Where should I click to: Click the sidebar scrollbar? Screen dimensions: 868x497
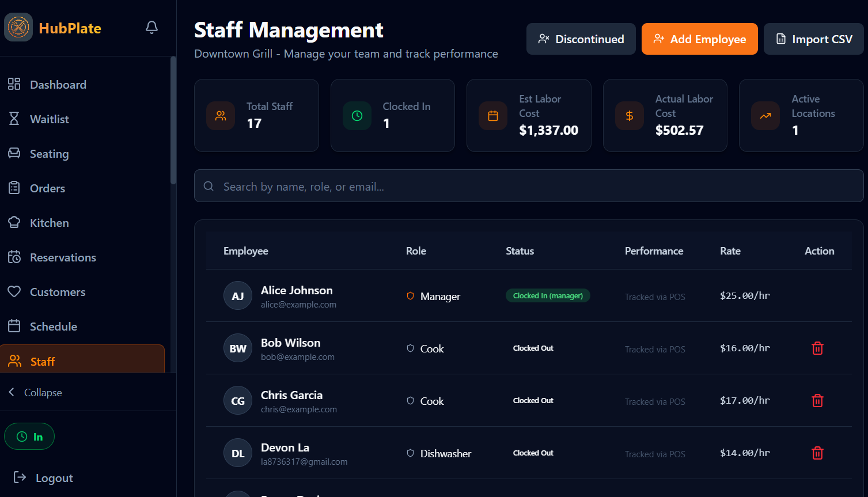(x=173, y=120)
